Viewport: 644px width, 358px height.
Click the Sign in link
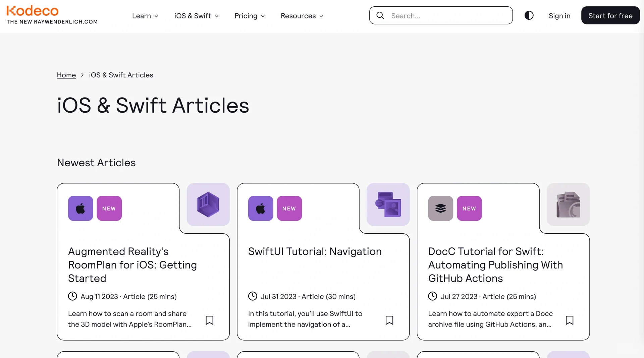pyautogui.click(x=559, y=16)
